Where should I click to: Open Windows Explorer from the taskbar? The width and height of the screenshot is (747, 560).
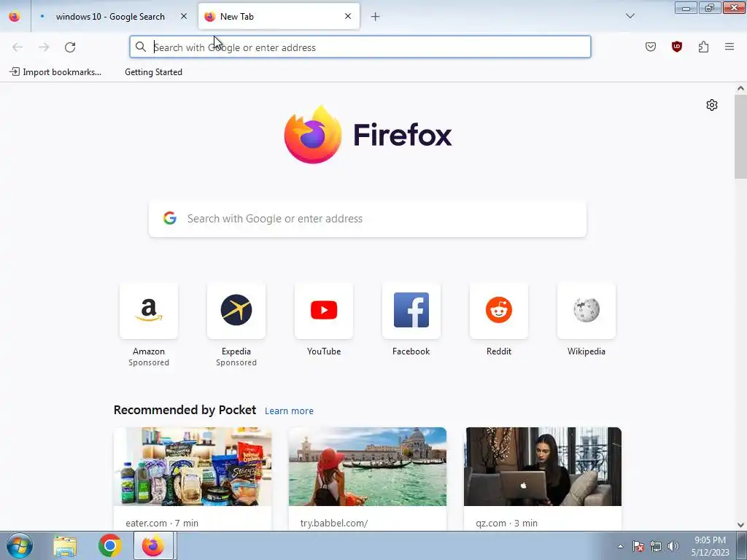click(x=65, y=546)
